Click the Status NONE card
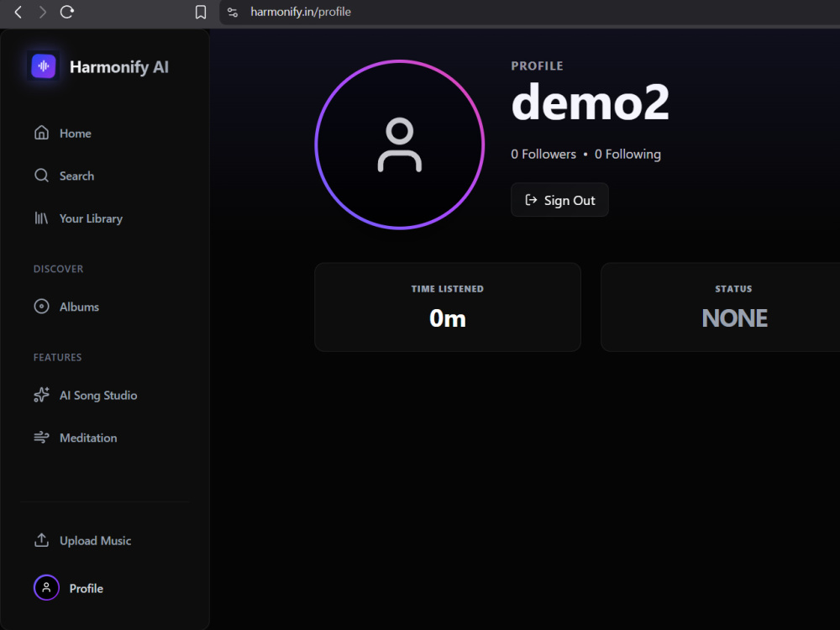Image resolution: width=840 pixels, height=630 pixels. (x=721, y=307)
